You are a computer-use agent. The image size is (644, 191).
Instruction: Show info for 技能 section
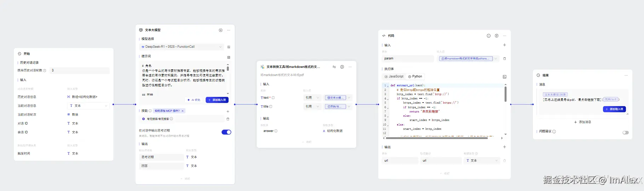pos(150,111)
